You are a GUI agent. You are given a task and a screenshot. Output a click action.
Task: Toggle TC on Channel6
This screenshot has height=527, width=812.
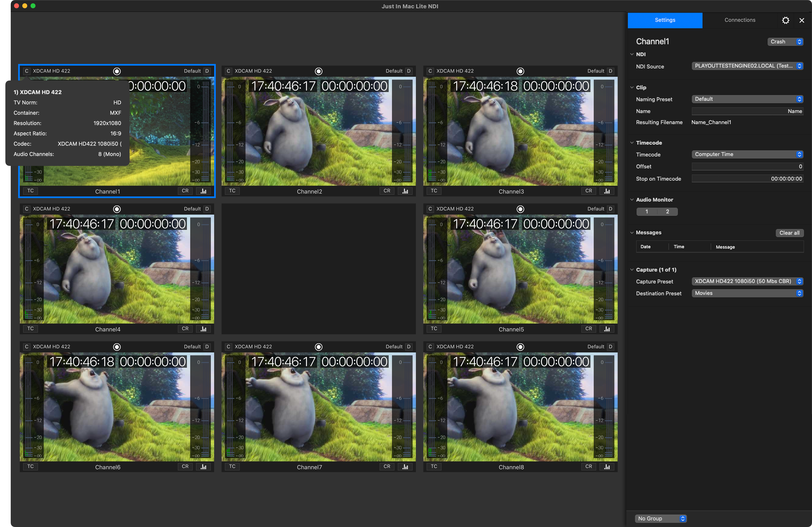(30, 467)
